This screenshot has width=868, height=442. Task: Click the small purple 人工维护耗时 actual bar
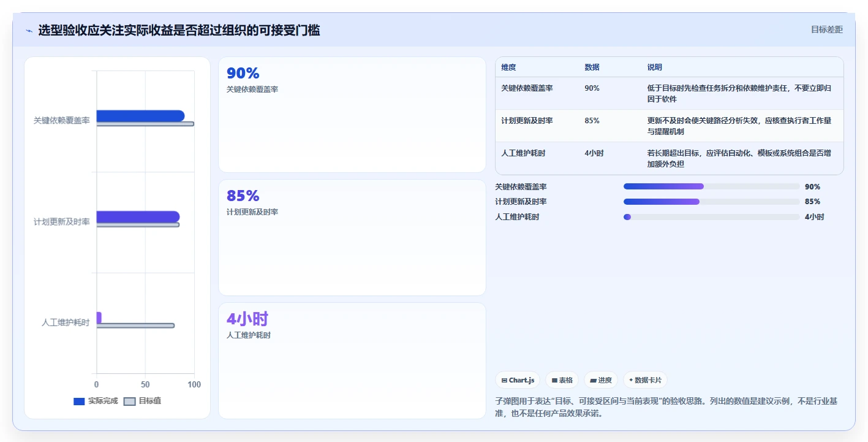point(99,318)
